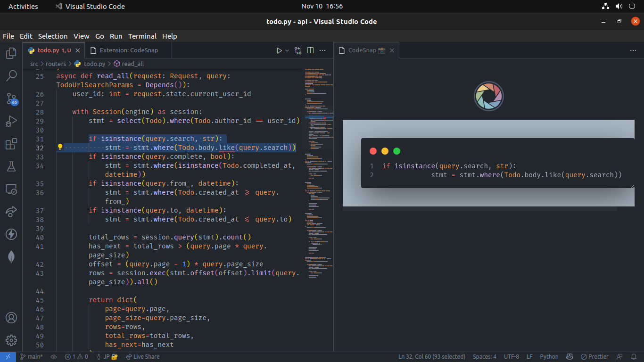Trigger the lightbulb code action on line 32
The width and height of the screenshot is (644, 362).
click(x=59, y=147)
